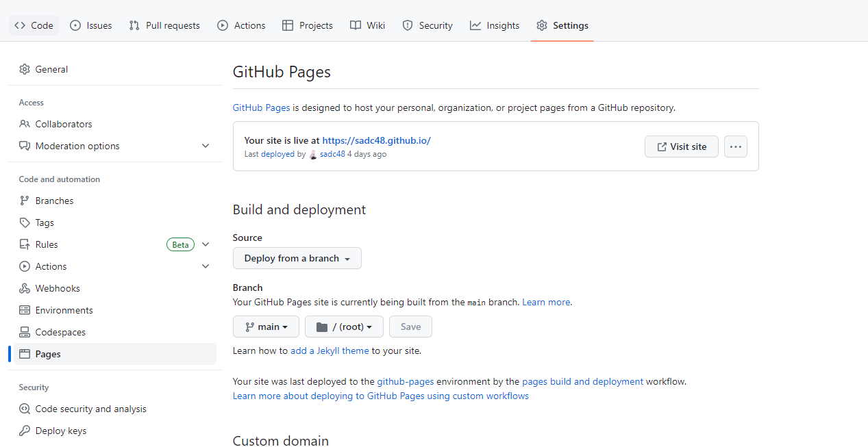This screenshot has height=447, width=868.
Task: Switch to the Code tab
Action: click(34, 25)
